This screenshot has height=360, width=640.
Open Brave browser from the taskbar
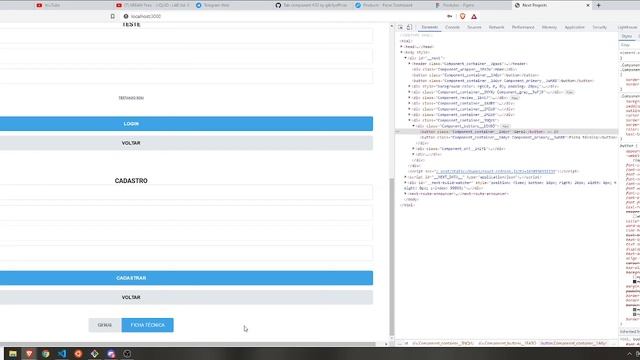[29, 354]
